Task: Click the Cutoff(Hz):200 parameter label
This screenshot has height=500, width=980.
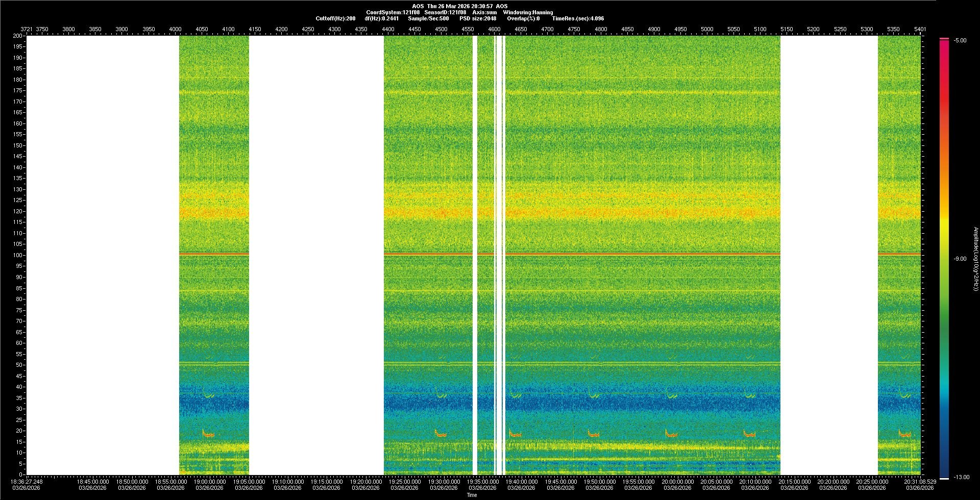Action: click(335, 18)
